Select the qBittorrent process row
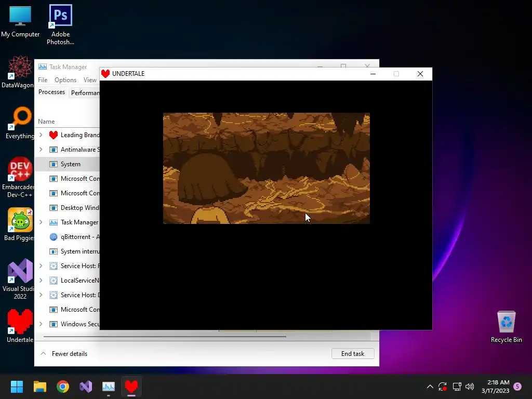The width and height of the screenshot is (532, 399). pos(67,237)
